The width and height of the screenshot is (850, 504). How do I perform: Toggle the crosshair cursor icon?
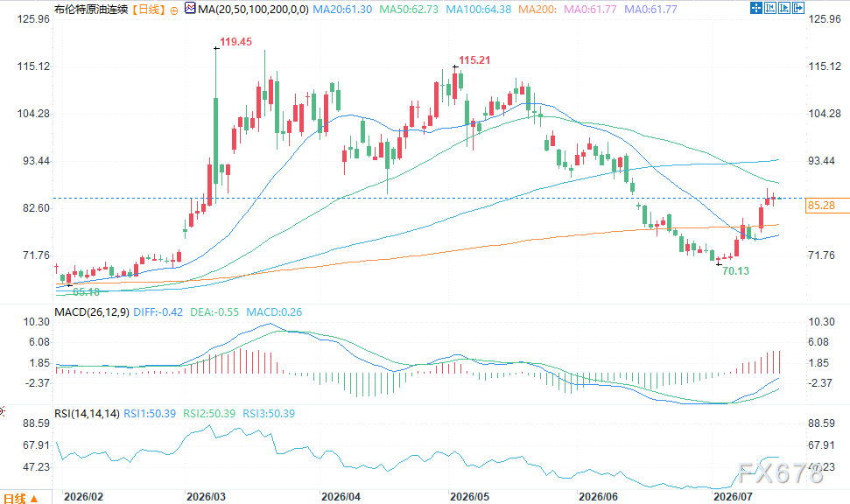756,8
